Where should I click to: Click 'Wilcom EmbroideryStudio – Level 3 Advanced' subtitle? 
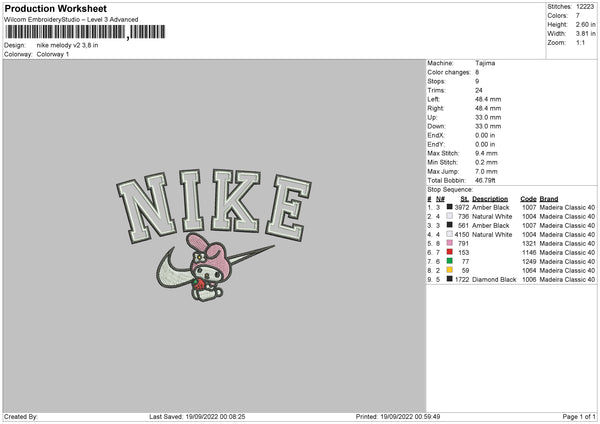coord(71,20)
